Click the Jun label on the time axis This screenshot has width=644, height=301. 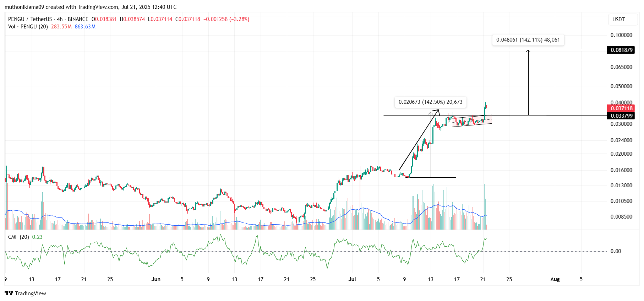156,279
